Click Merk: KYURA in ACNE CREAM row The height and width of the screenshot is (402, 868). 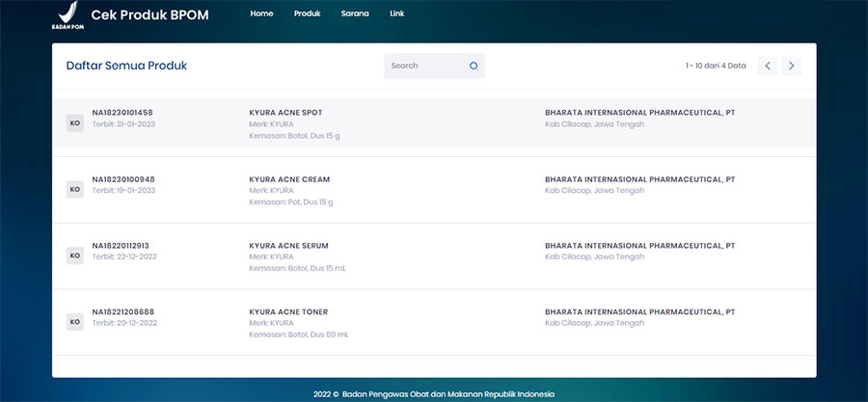(271, 191)
